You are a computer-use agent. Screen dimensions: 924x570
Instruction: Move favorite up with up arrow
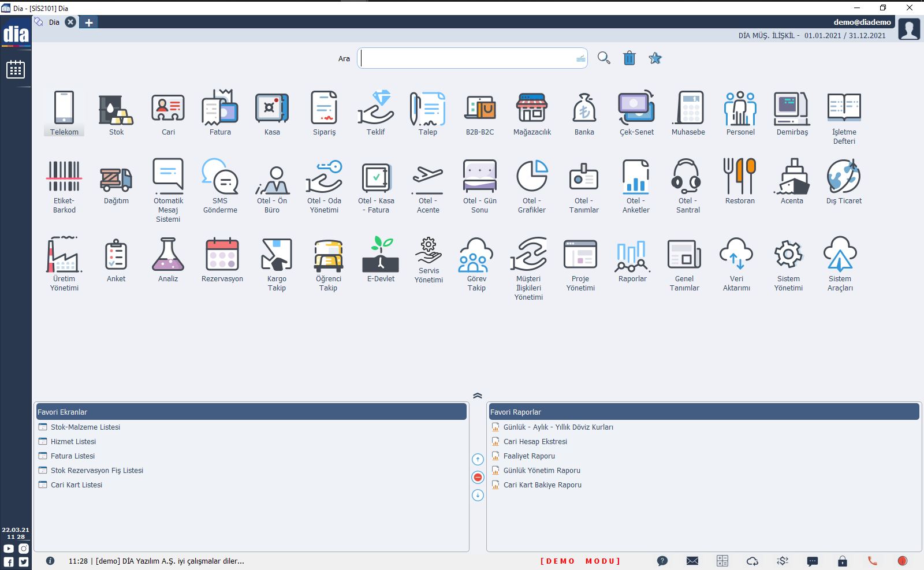point(478,460)
